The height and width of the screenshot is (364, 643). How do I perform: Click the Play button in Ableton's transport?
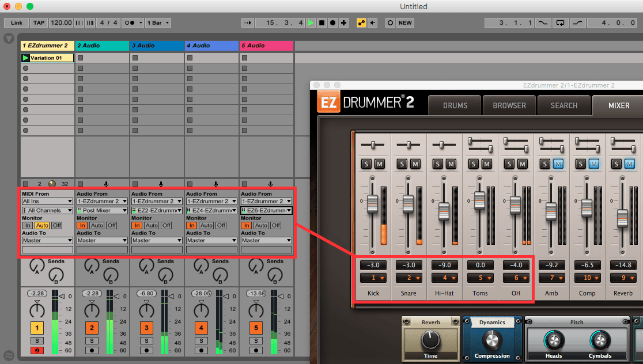click(311, 23)
